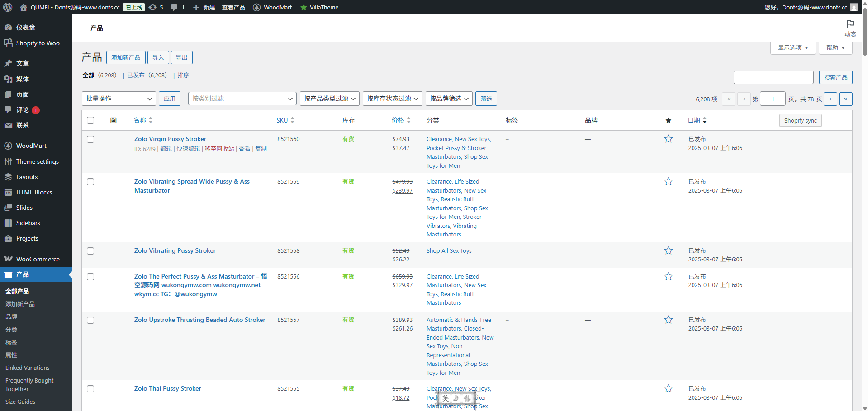This screenshot has width=868, height=411.
Task: Open Size Guides submenu item
Action: [x=20, y=402]
